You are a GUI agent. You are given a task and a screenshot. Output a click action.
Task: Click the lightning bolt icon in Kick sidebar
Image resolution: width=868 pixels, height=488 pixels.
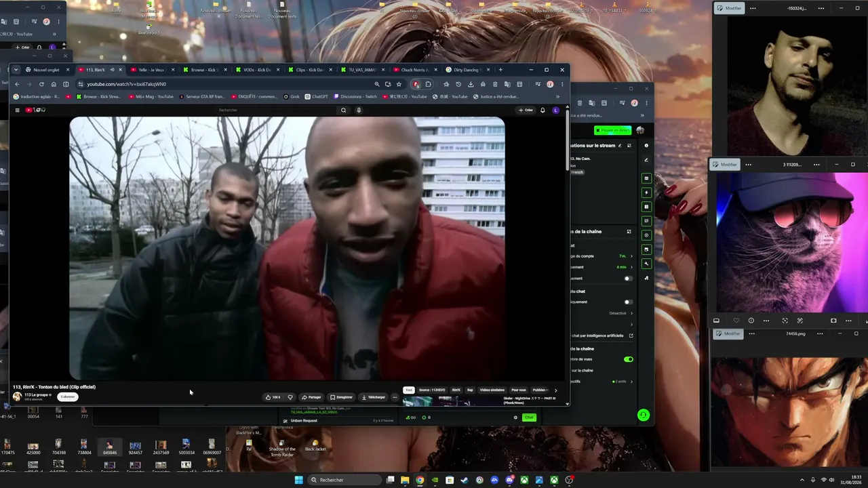646,192
